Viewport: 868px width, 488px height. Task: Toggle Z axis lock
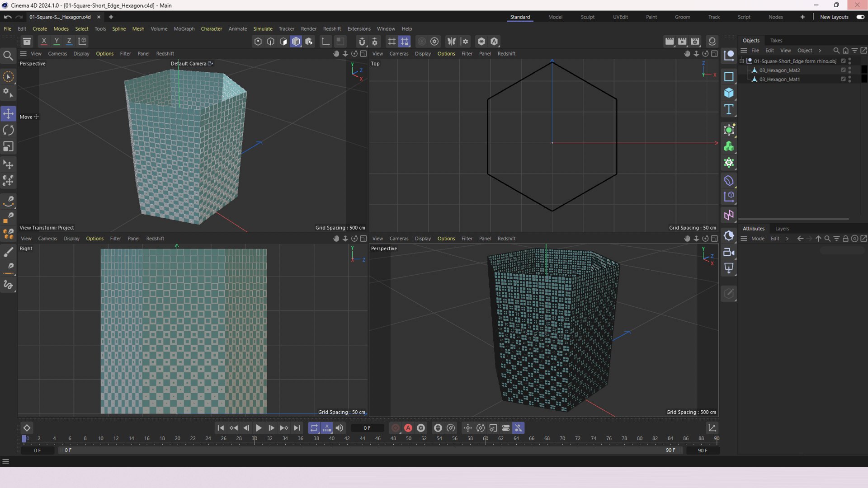tap(69, 42)
